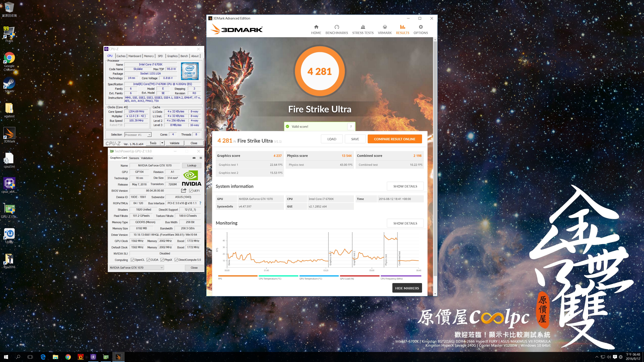Open the Recycle Bin desktop icon
The height and width of the screenshot is (362, 644).
coord(9,10)
